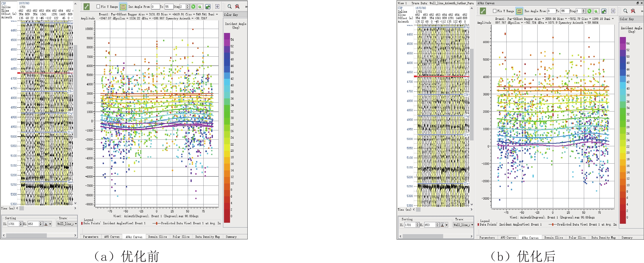Image resolution: width=644 pixels, height=263 pixels.
Task: Open Domain Slice tab in left panel
Action: [157, 237]
